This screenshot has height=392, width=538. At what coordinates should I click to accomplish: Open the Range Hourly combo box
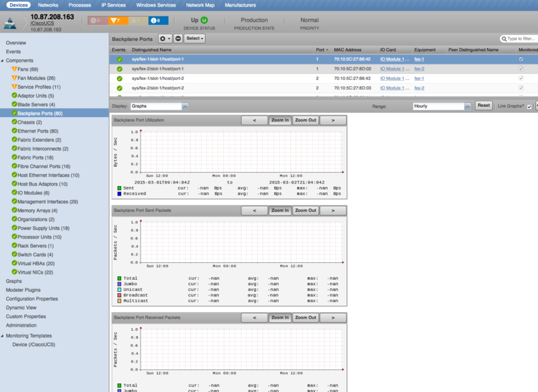click(x=442, y=106)
